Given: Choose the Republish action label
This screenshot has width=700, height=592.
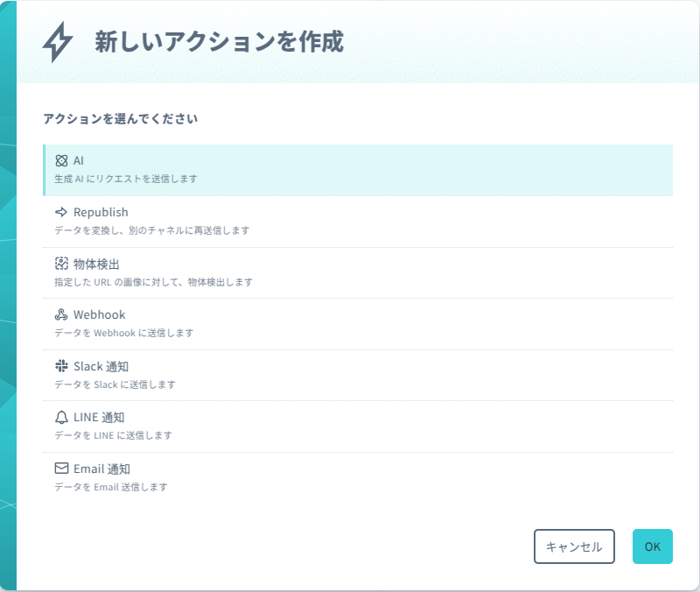Looking at the screenshot, I should click(x=101, y=212).
